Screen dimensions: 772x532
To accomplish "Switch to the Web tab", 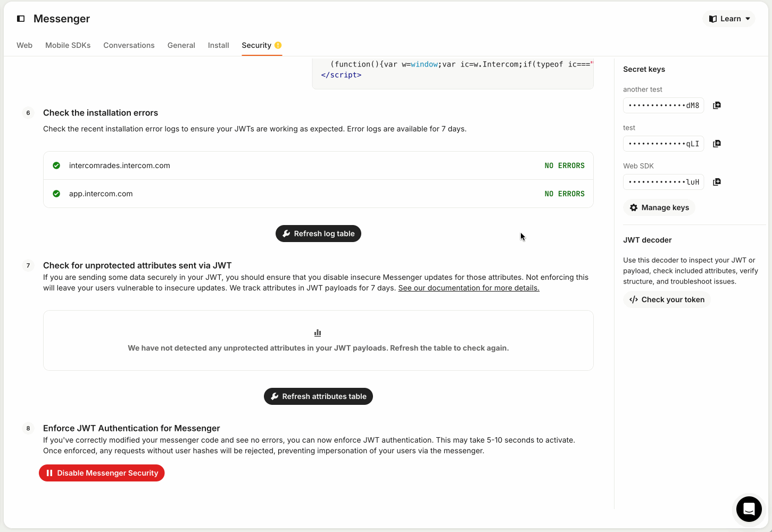I will (x=24, y=45).
